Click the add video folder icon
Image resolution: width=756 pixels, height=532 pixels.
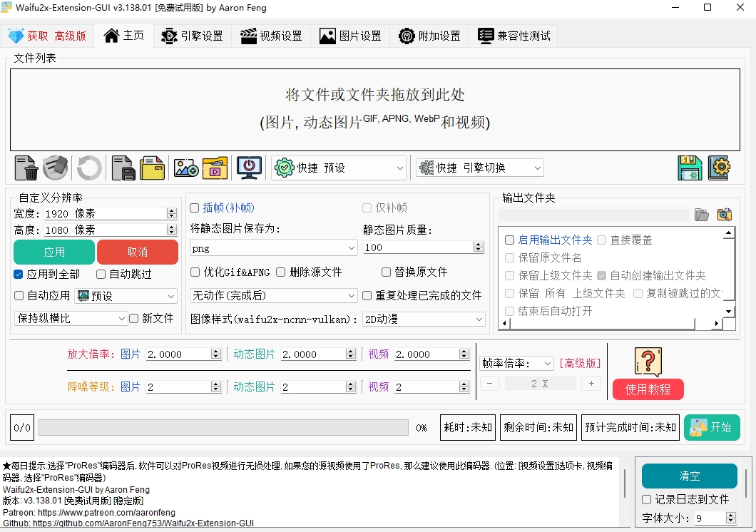pos(215,168)
